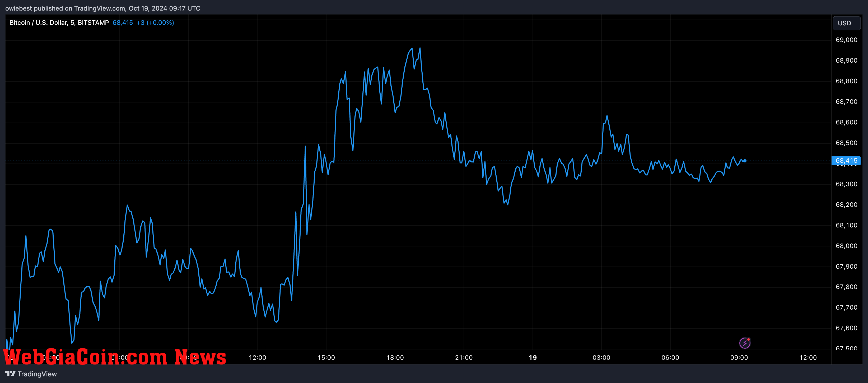Screen dimensions: 868x383
Task: Click the first 12:00 axis label left of 15:00
Action: (x=258, y=357)
